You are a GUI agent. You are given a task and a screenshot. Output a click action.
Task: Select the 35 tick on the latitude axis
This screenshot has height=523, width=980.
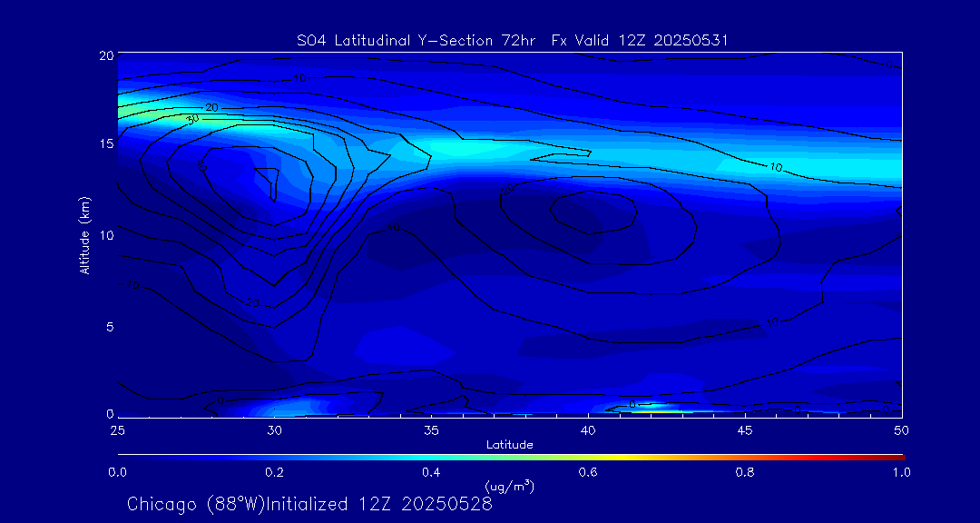pyautogui.click(x=431, y=429)
